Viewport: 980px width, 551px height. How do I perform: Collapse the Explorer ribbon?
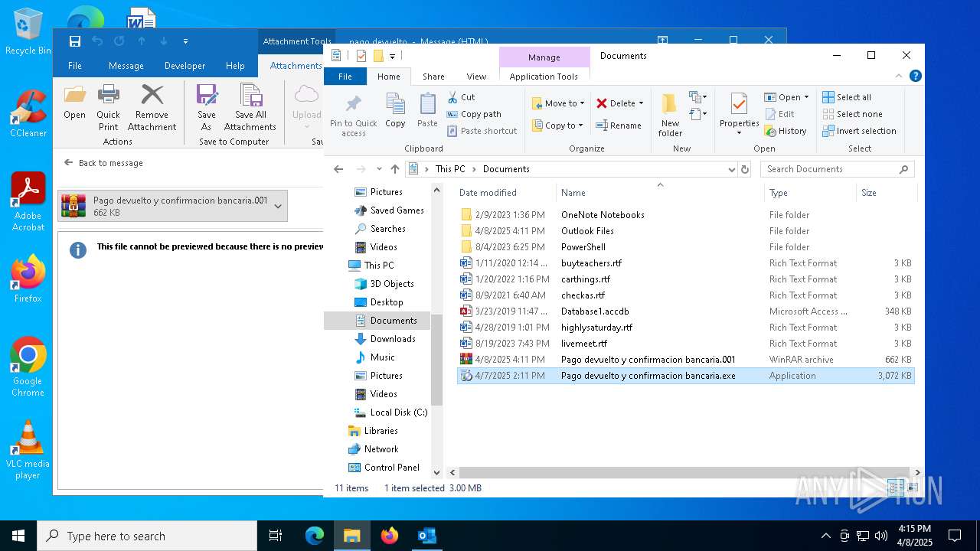pos(899,76)
